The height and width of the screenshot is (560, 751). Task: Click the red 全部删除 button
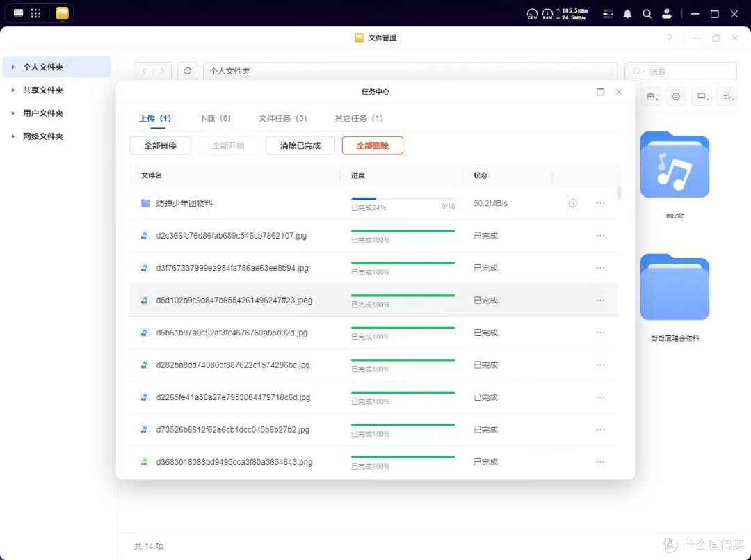[x=373, y=145]
